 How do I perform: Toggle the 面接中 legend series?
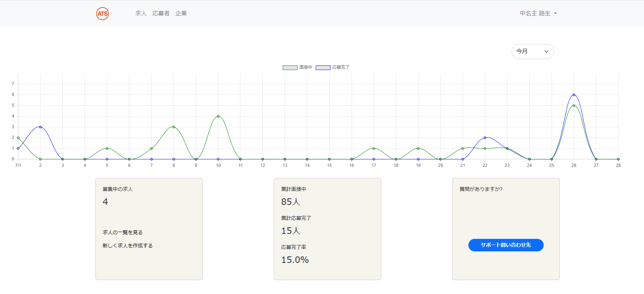pos(306,67)
